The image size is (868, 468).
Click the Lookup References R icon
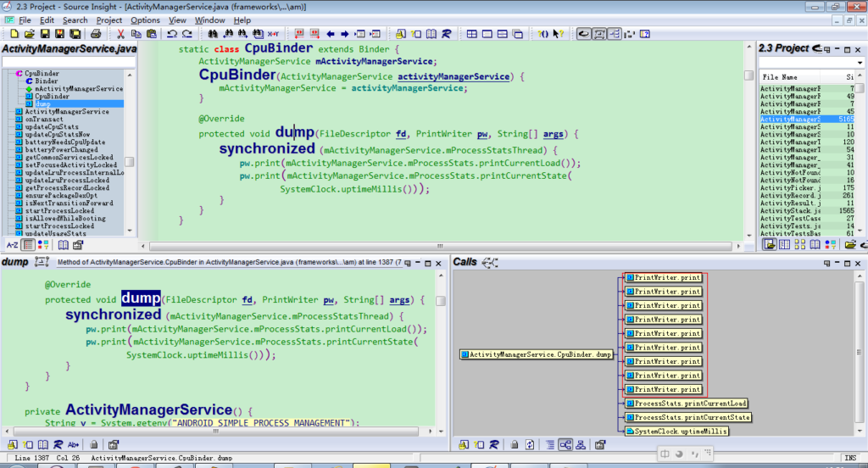point(446,34)
